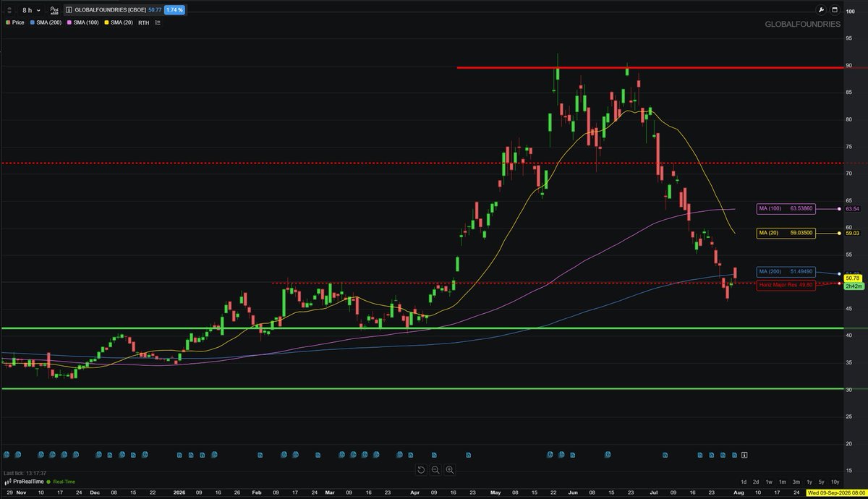Click the instrument info icon beside GLOBALFOUNDRIES
This screenshot has height=499, width=868.
tap(69, 10)
